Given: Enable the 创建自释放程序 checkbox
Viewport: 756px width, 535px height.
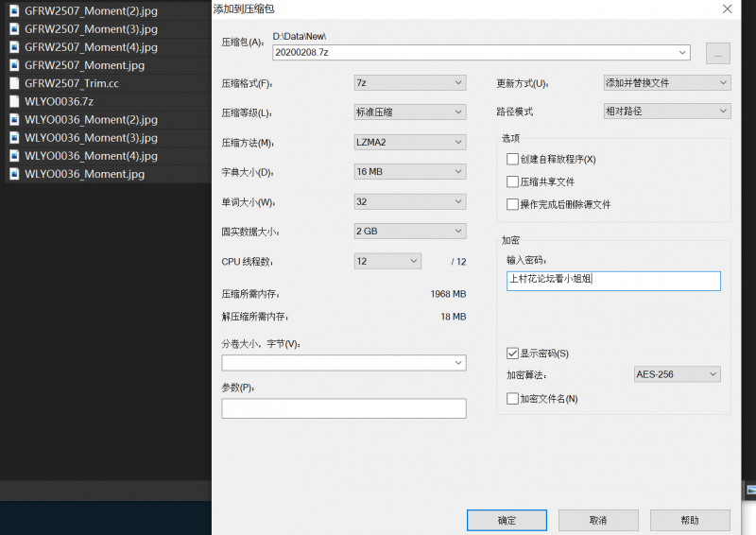Looking at the screenshot, I should [x=513, y=159].
